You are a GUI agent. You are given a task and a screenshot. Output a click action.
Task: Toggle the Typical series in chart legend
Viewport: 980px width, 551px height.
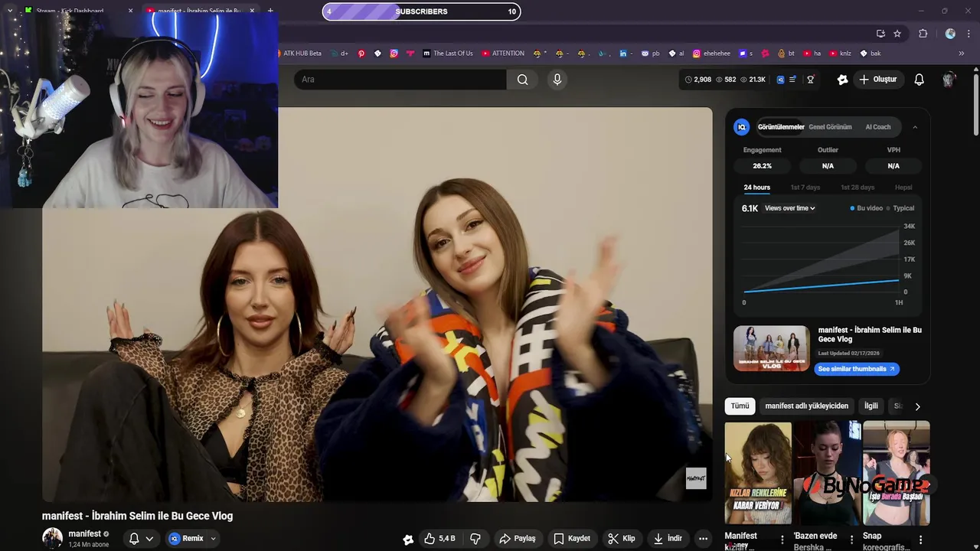tap(900, 208)
